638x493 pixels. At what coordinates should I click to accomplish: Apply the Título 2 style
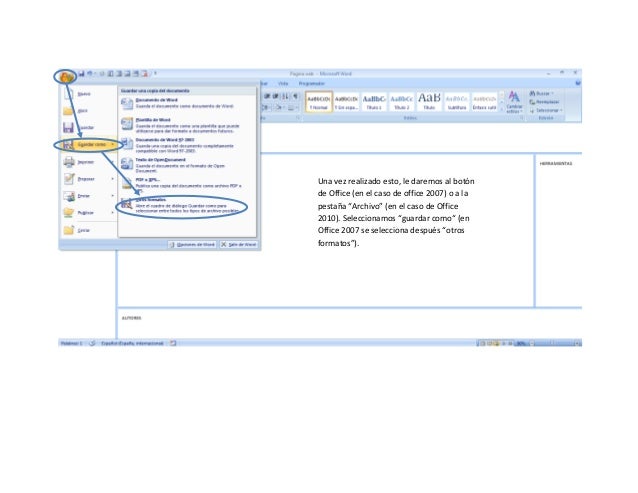pyautogui.click(x=402, y=102)
